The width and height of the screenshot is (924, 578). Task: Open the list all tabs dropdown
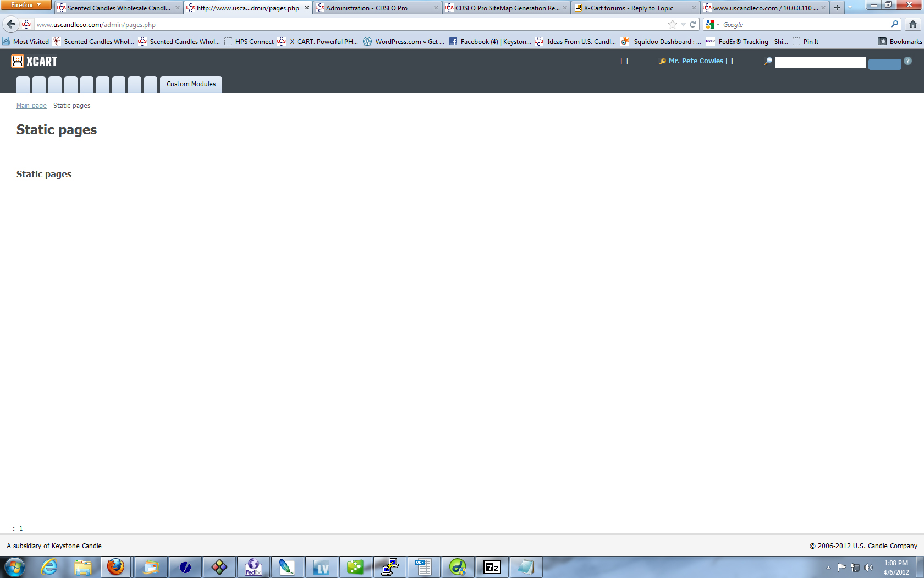coord(850,8)
